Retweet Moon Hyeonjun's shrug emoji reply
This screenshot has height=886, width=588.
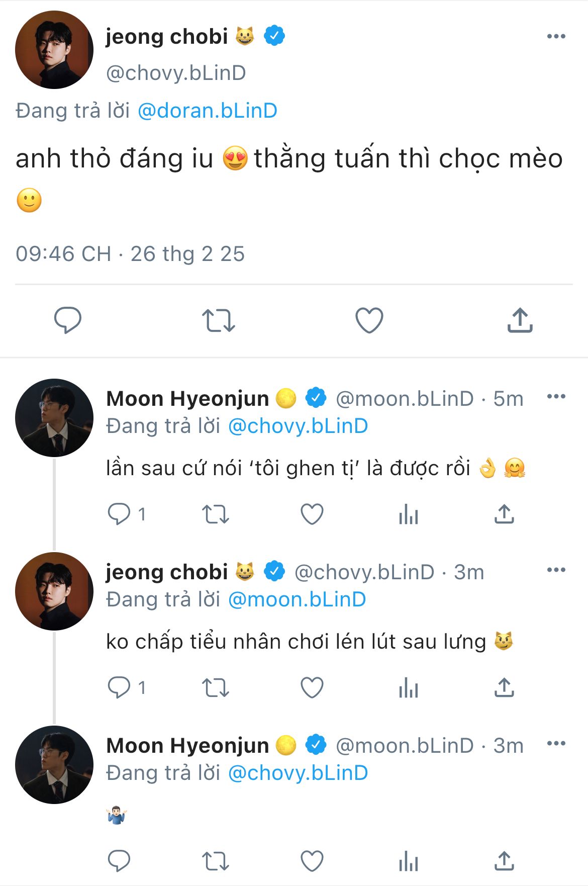point(215,861)
